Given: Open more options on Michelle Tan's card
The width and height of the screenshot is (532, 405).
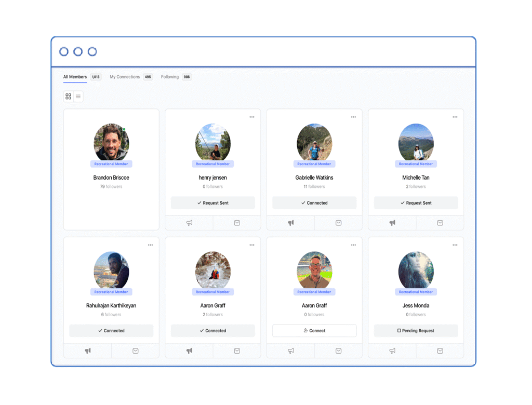Looking at the screenshot, I should [x=455, y=117].
